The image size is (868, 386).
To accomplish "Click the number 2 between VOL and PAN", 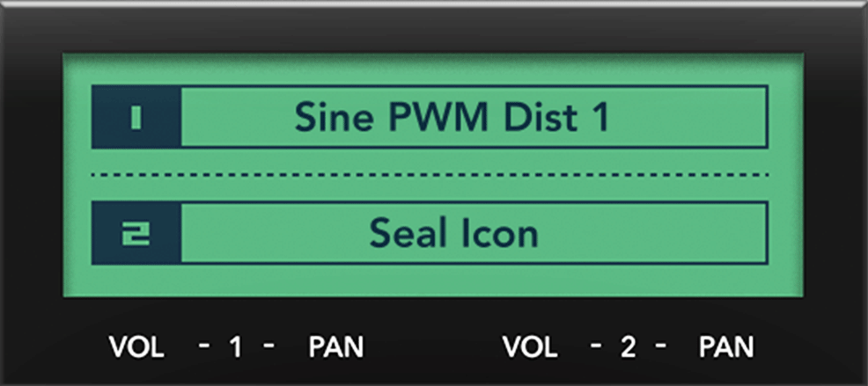I will 628,346.
